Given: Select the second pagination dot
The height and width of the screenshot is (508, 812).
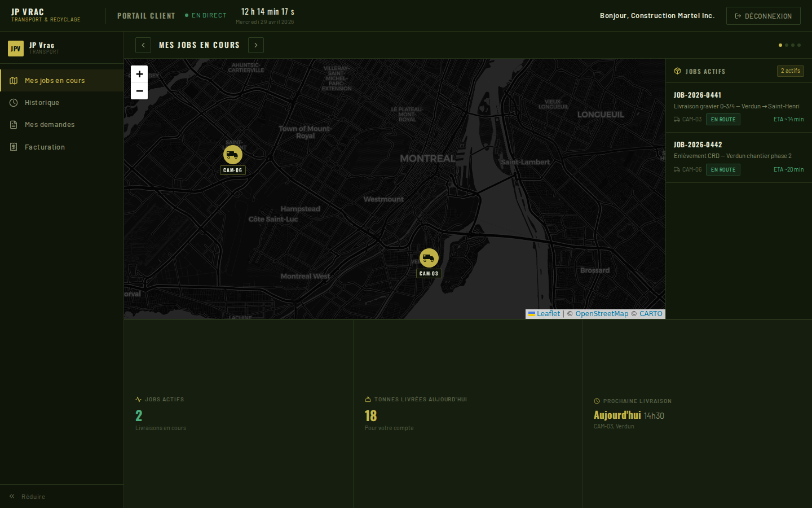Looking at the screenshot, I should pos(787,45).
